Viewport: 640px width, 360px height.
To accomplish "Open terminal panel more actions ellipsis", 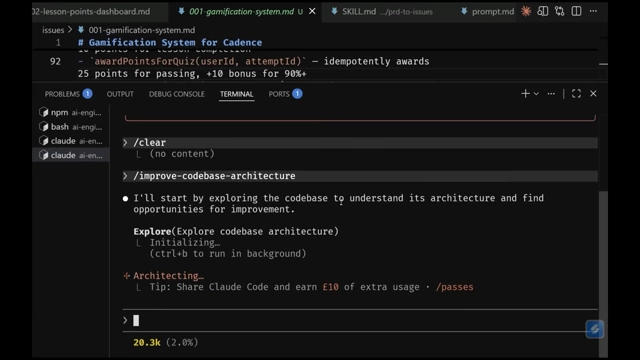I will tap(551, 94).
